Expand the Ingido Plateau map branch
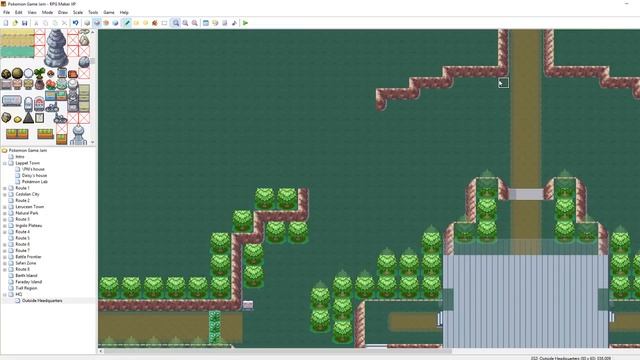640x360 pixels. click(5, 226)
